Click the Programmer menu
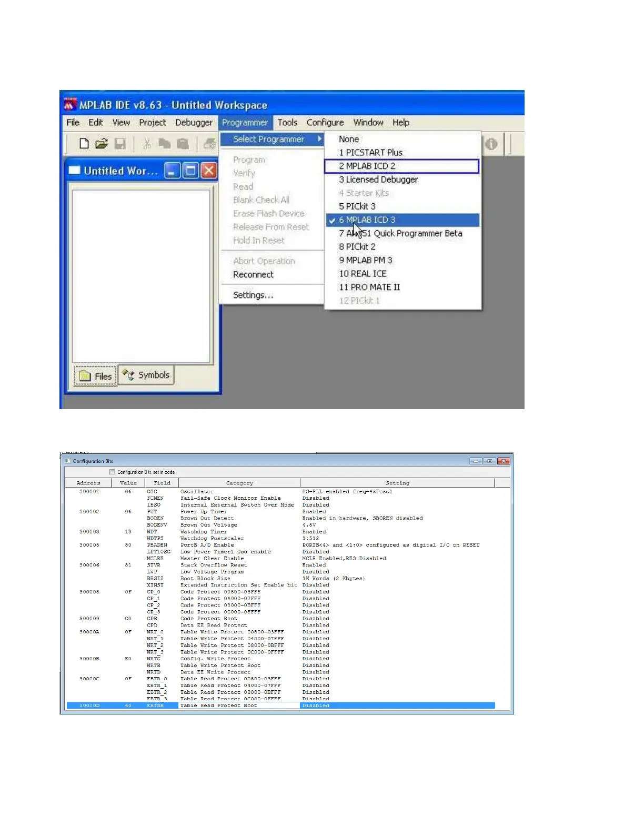644x834 pixels. [x=245, y=122]
